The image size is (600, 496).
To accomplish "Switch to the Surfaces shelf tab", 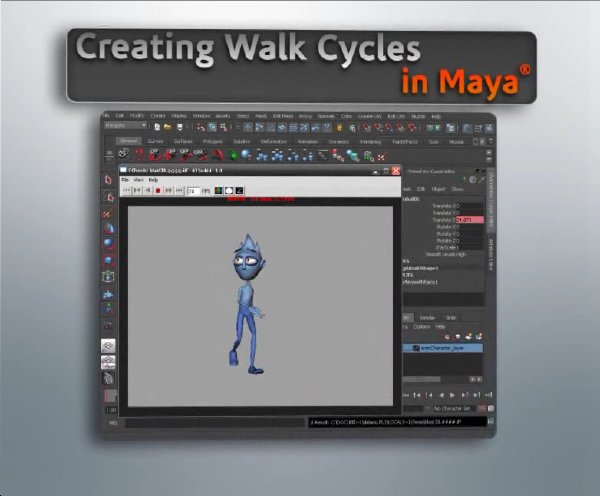I will tap(183, 141).
